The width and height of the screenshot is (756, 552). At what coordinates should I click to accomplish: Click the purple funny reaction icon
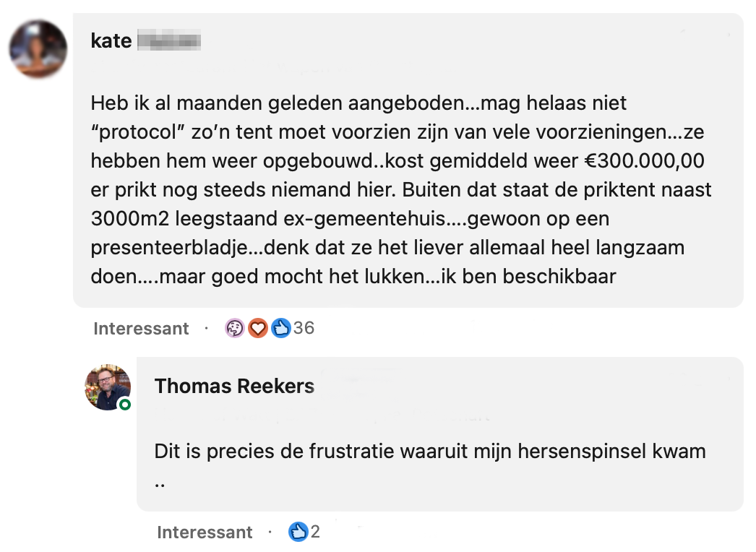(235, 328)
